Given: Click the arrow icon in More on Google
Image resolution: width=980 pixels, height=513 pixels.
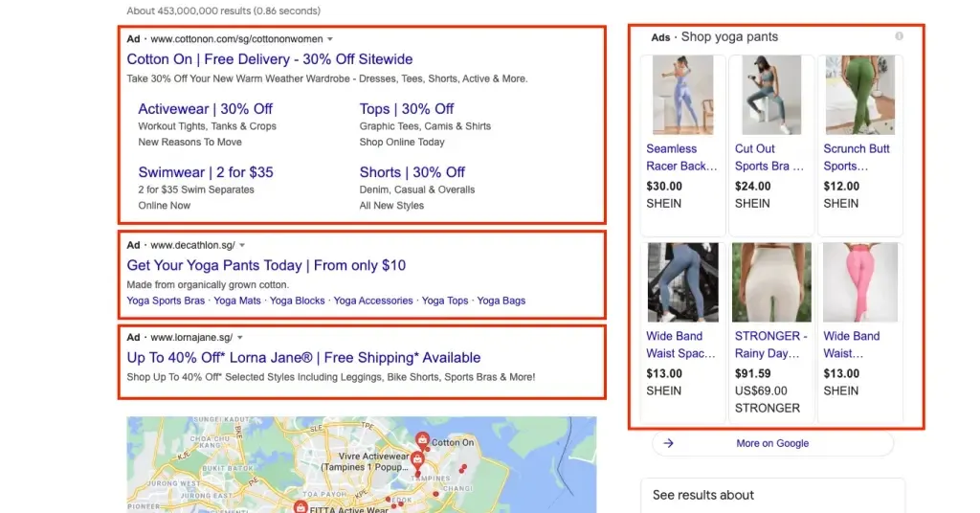Looking at the screenshot, I should click(x=668, y=443).
